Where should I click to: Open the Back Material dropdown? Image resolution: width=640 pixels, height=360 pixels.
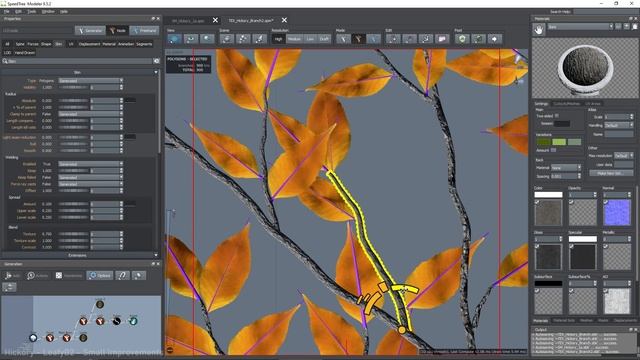click(566, 167)
